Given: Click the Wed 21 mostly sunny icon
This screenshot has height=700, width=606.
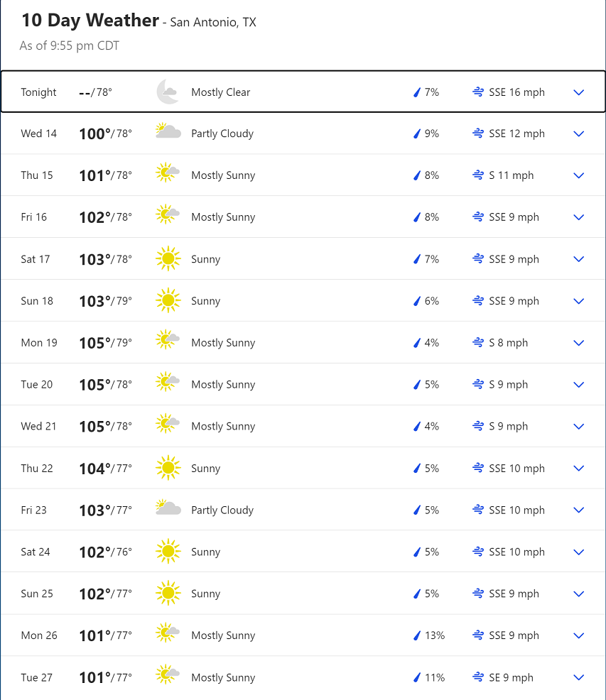Looking at the screenshot, I should coord(168,423).
